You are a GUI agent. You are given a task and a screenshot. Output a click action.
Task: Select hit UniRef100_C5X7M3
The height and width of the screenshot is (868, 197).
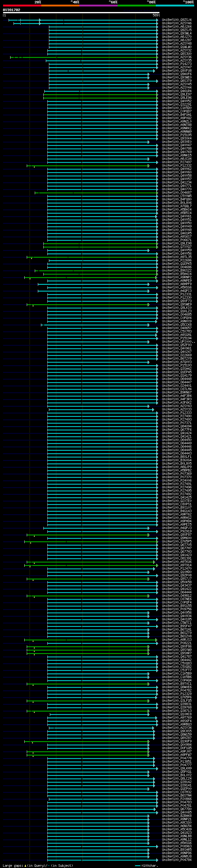177,332
